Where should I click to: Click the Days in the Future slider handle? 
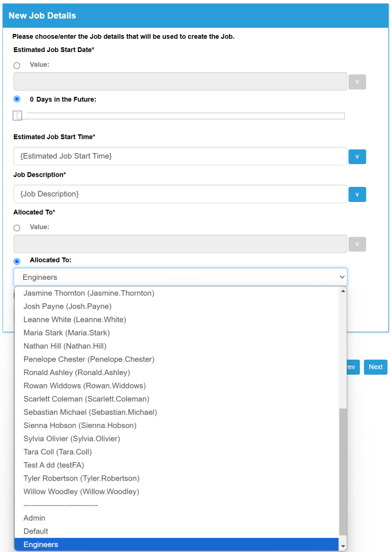(x=17, y=116)
